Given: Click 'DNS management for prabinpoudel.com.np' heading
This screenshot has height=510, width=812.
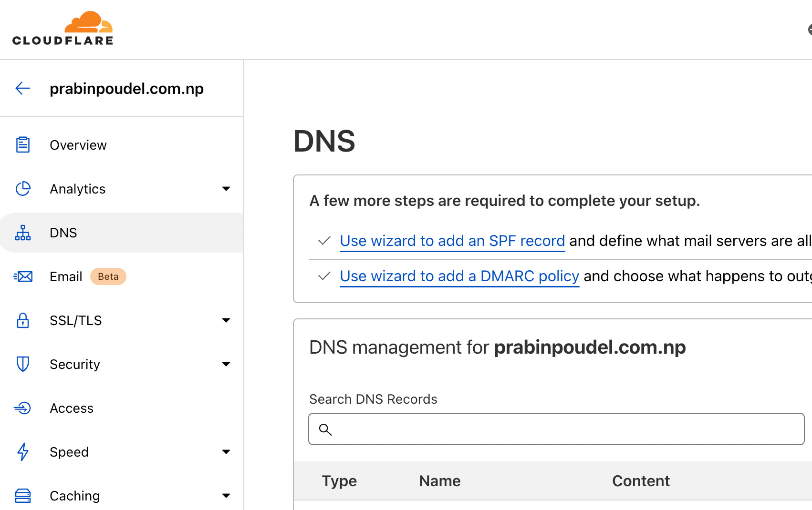Looking at the screenshot, I should 497,347.
